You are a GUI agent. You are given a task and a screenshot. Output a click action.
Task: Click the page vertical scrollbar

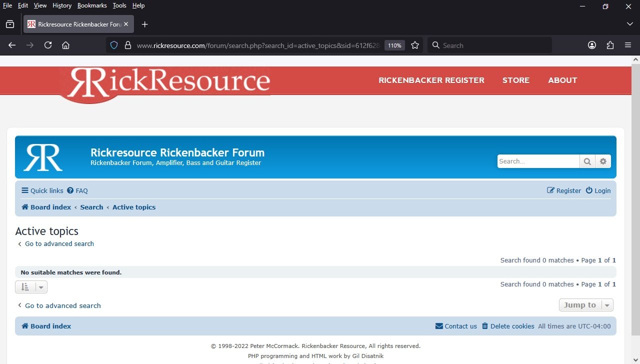(x=635, y=200)
